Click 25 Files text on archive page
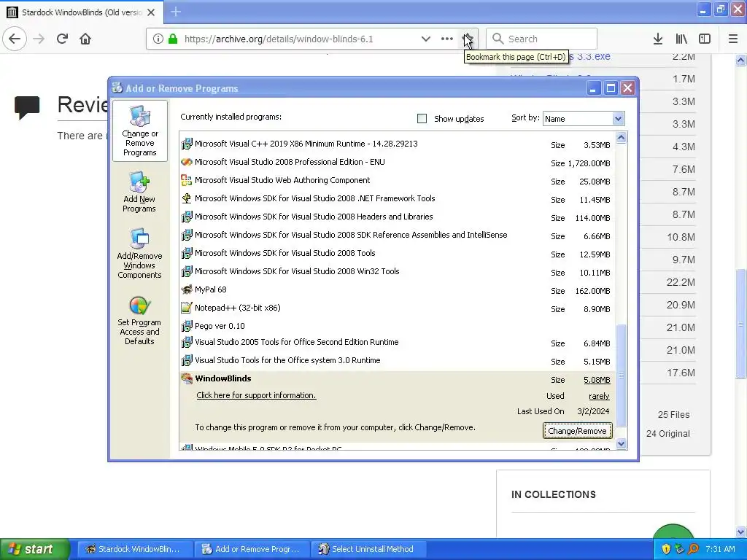Viewport: 747px width, 560px height. 673,415
